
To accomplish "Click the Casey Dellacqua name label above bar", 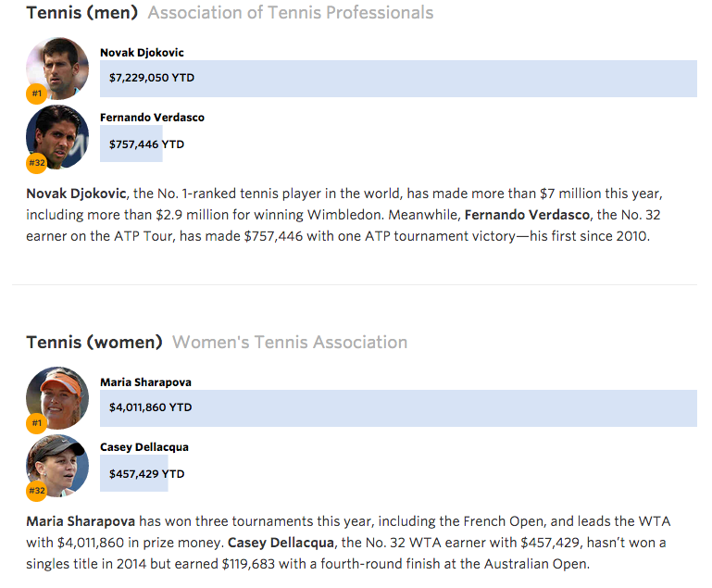I will (x=144, y=447).
